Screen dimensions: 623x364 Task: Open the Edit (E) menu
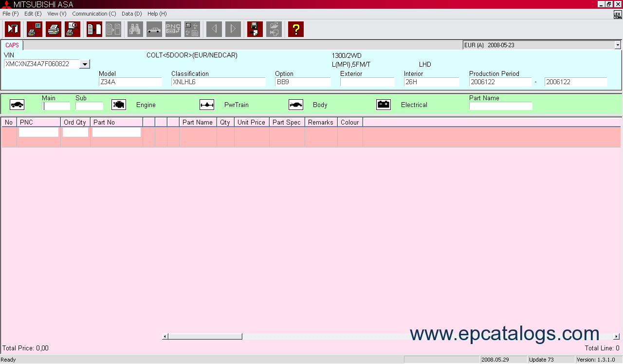point(33,14)
